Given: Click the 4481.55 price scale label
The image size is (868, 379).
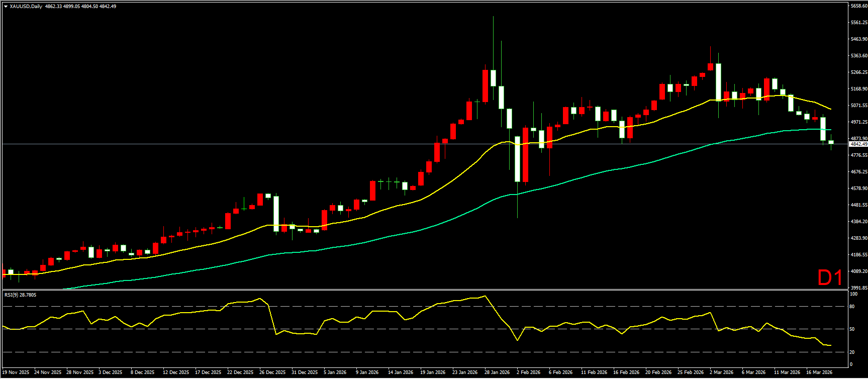Looking at the screenshot, I should pos(858,205).
